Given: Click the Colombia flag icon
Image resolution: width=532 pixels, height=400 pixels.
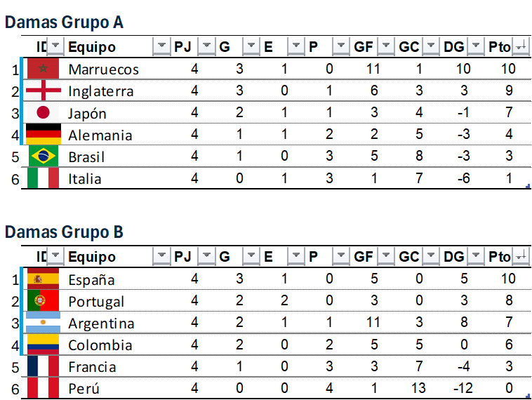Looking at the screenshot, I should [43, 345].
